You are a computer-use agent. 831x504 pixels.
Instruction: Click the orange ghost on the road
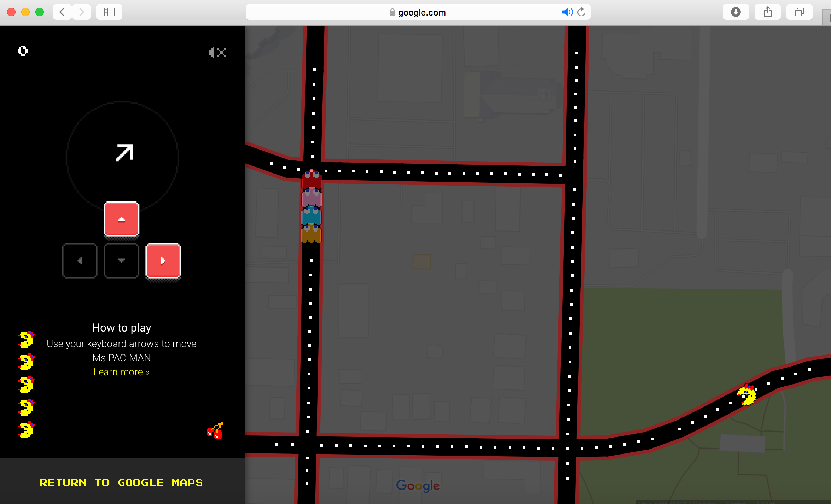[x=311, y=234]
